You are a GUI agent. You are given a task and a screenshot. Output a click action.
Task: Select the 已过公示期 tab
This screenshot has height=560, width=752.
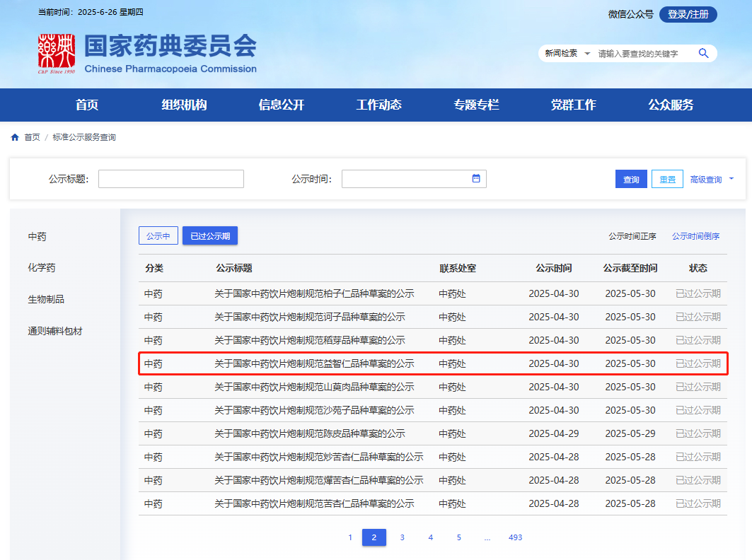point(210,236)
